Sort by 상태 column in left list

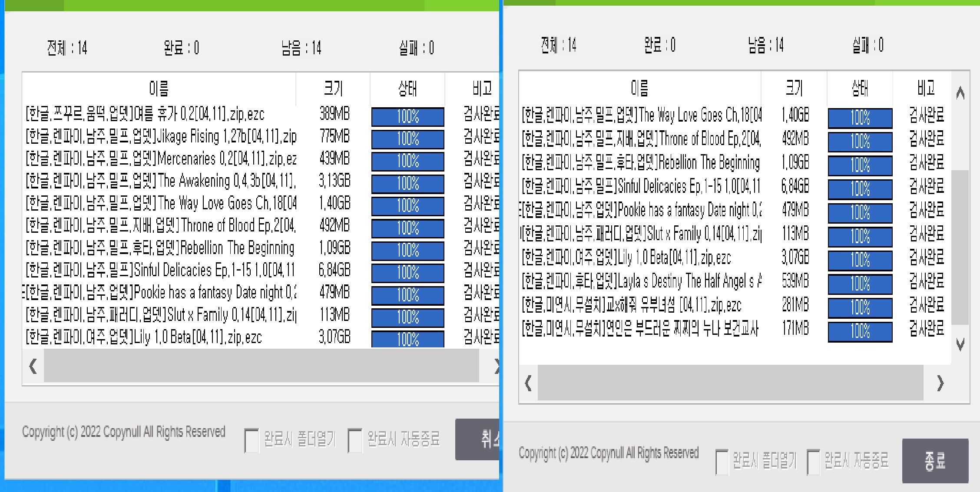[407, 89]
